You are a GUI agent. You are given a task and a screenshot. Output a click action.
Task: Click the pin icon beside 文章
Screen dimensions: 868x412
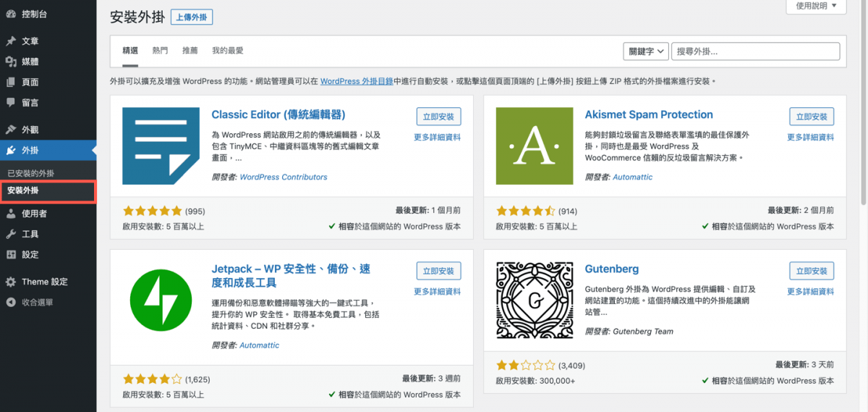(x=11, y=41)
